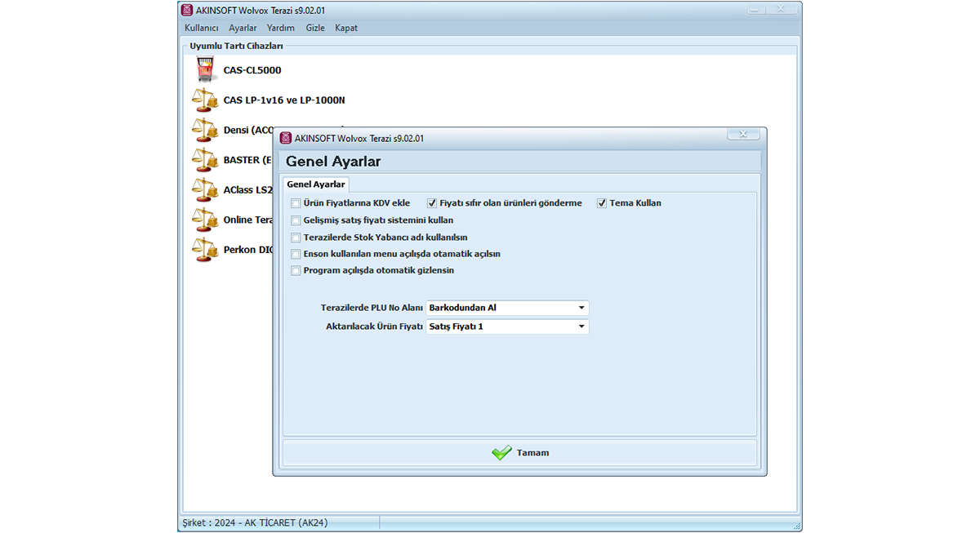
Task: Select the CAS LP-1v16 ve LP-1000N scale icon
Action: (204, 100)
